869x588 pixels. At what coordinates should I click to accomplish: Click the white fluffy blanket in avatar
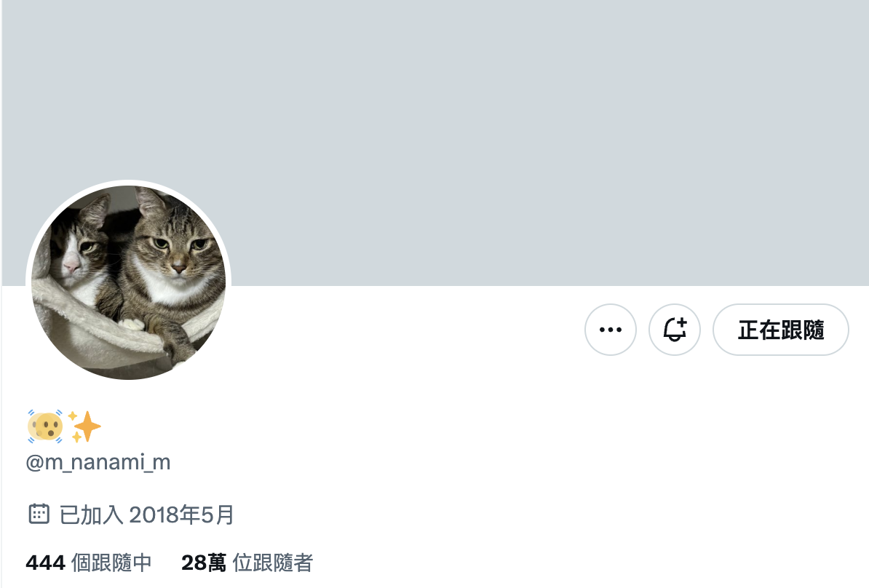tap(83, 333)
